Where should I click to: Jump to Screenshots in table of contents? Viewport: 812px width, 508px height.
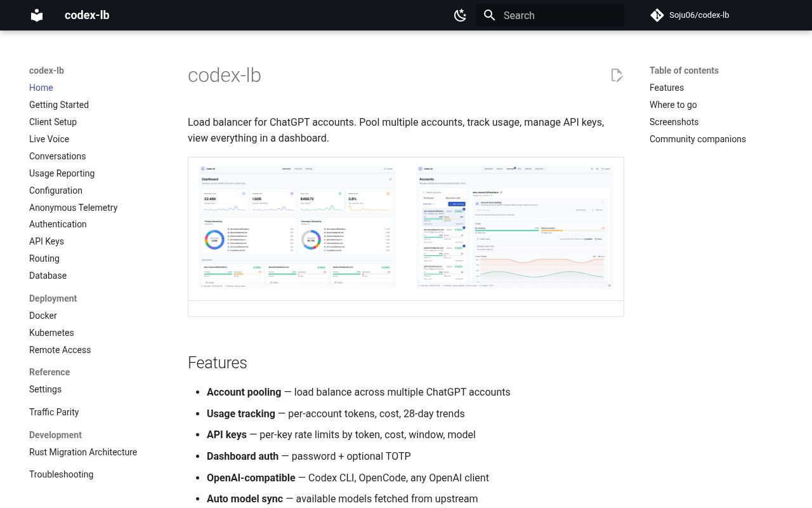[674, 122]
